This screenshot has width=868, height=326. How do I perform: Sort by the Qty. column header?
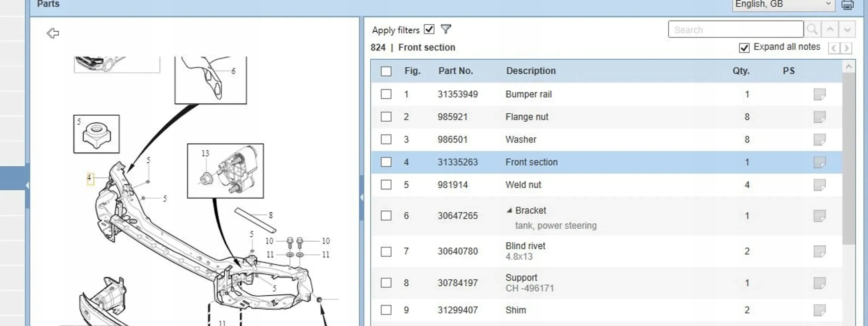741,71
